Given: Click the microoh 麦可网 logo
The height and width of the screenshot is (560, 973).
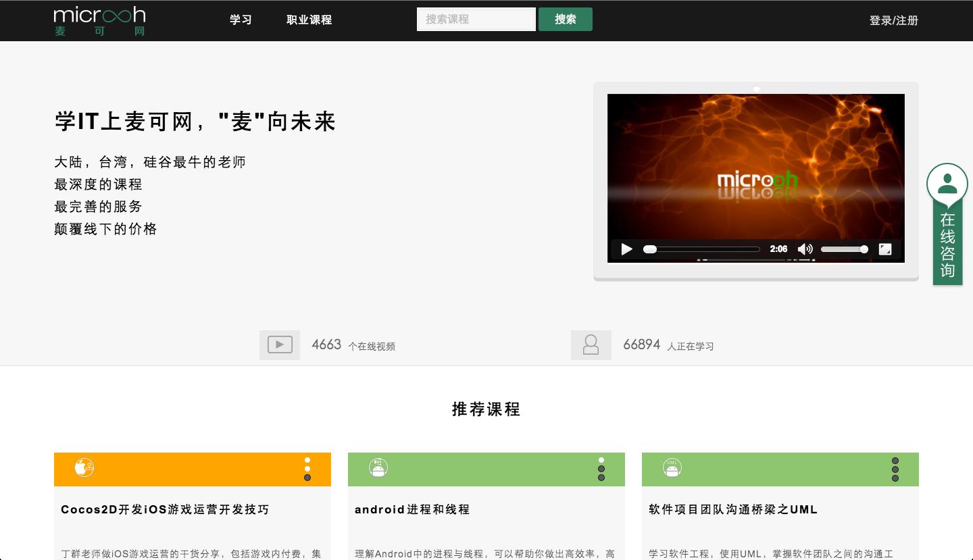Looking at the screenshot, I should tap(99, 20).
